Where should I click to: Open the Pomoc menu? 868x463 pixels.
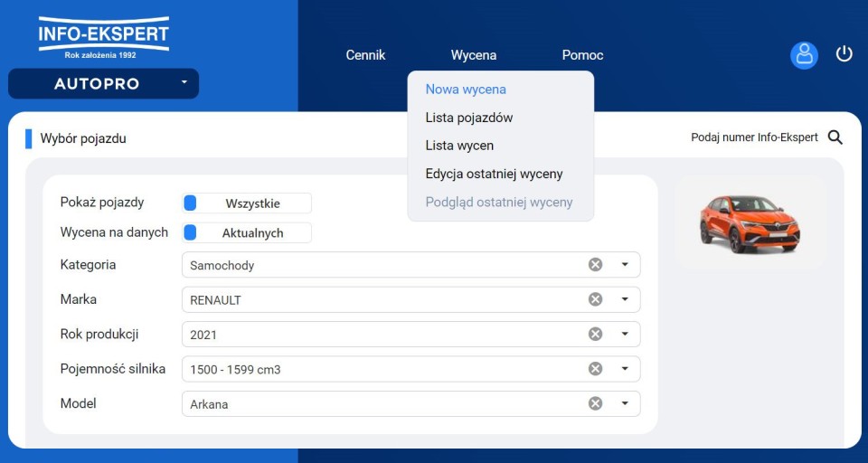(x=582, y=55)
